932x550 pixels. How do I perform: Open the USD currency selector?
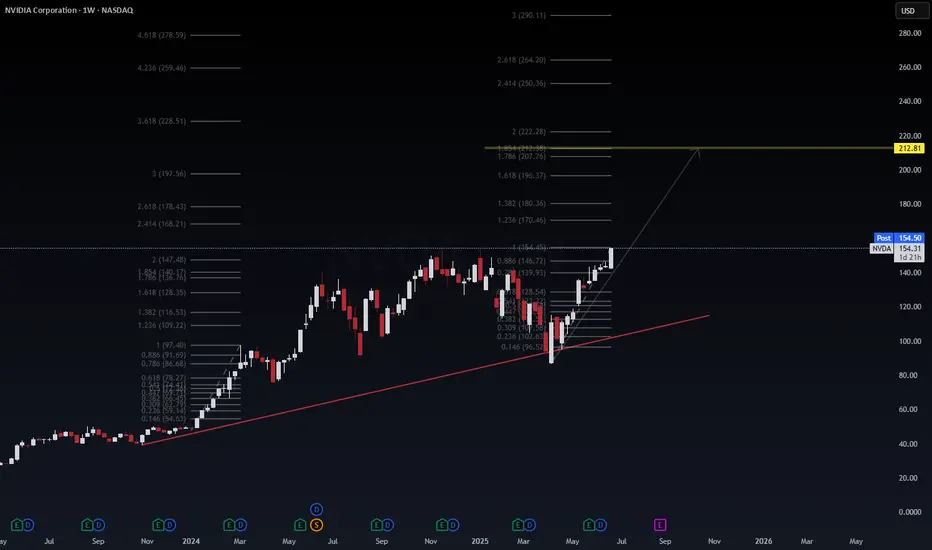pos(910,11)
